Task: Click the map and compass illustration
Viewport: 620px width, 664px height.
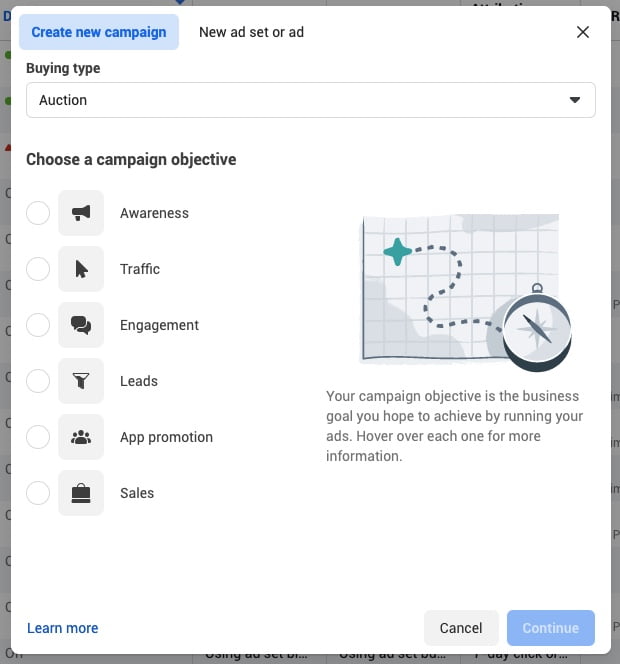Action: pyautogui.click(x=465, y=292)
